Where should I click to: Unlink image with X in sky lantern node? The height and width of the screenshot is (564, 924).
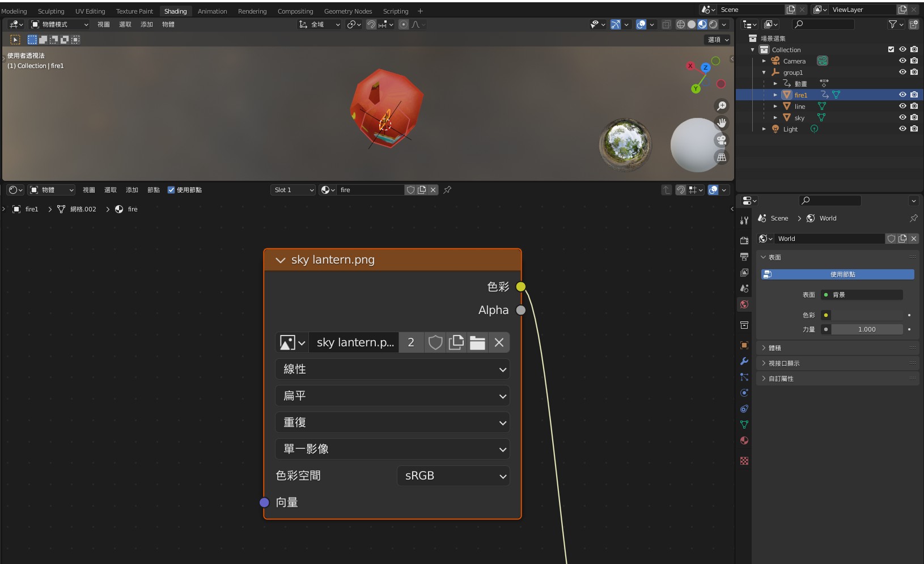(499, 342)
